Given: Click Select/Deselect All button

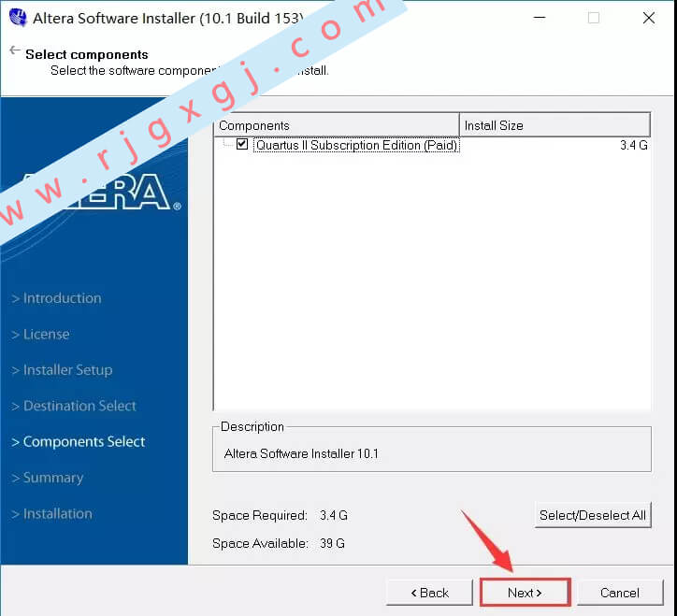Looking at the screenshot, I should click(593, 515).
